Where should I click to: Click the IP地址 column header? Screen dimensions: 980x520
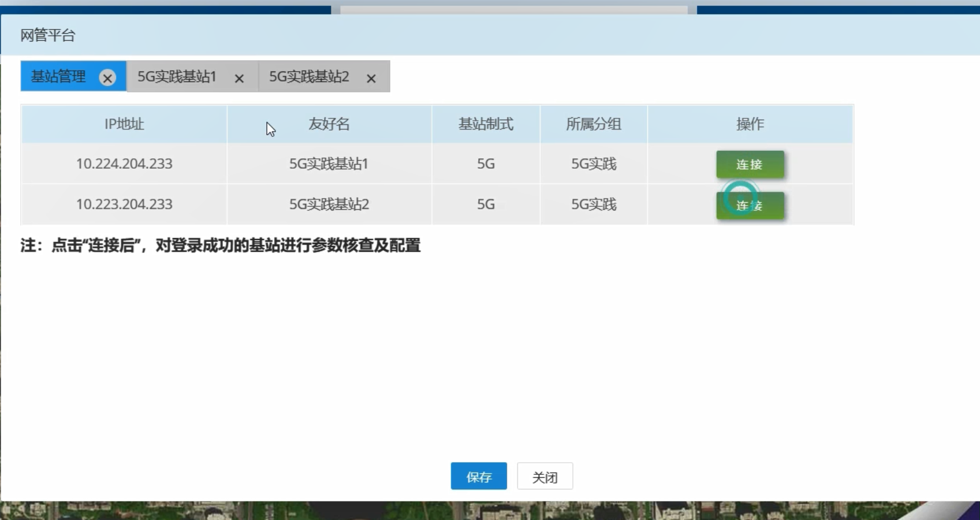(124, 124)
